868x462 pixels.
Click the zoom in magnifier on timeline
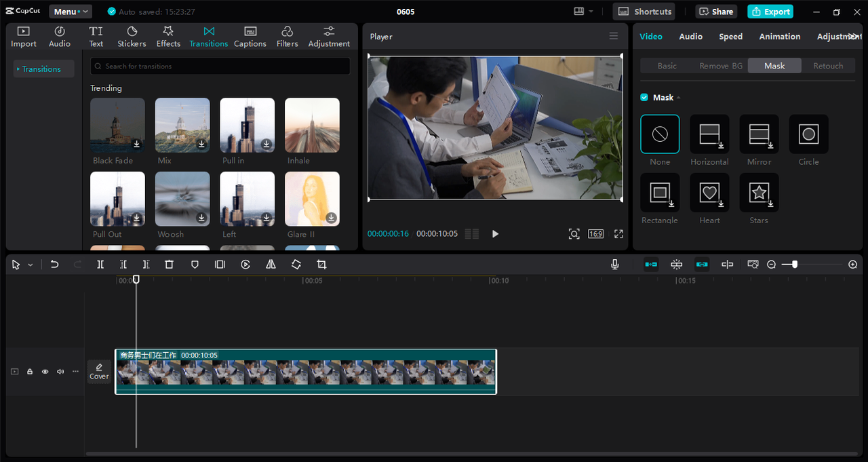click(x=853, y=265)
